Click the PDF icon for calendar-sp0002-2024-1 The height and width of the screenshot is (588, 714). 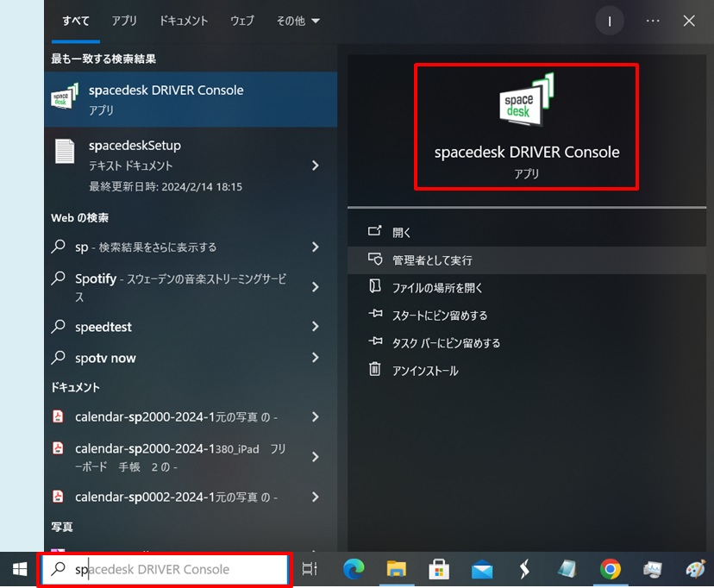[x=58, y=496]
